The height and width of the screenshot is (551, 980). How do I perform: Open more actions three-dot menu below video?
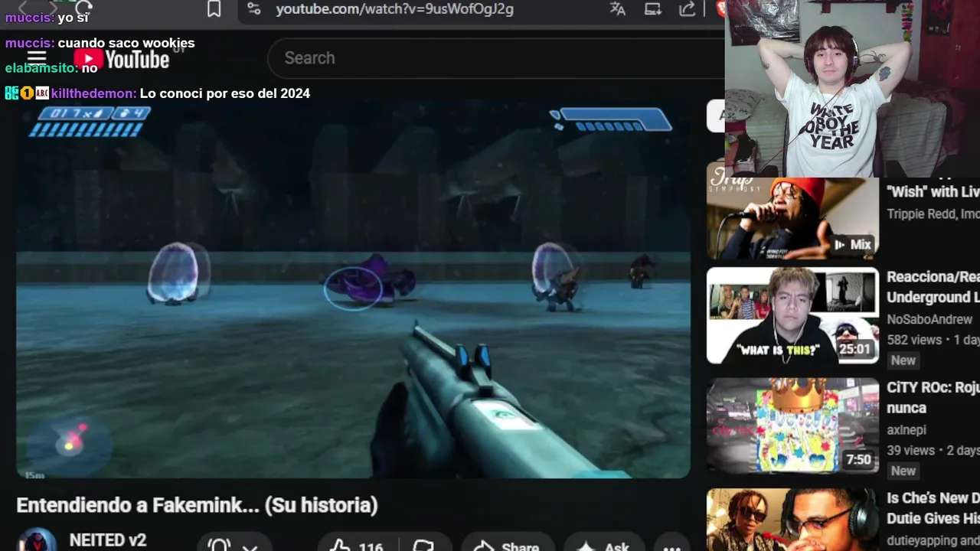pos(672,546)
